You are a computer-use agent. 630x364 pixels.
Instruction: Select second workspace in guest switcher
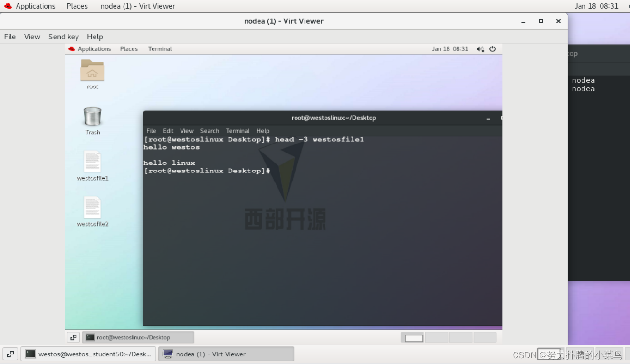pyautogui.click(x=437, y=337)
